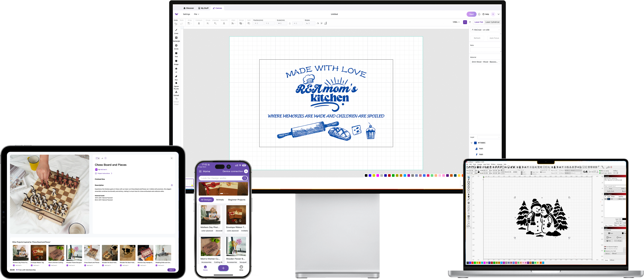Switch to Laser Cylindrical mode tab
Viewport: 644px width, 279px height.
pyautogui.click(x=492, y=22)
